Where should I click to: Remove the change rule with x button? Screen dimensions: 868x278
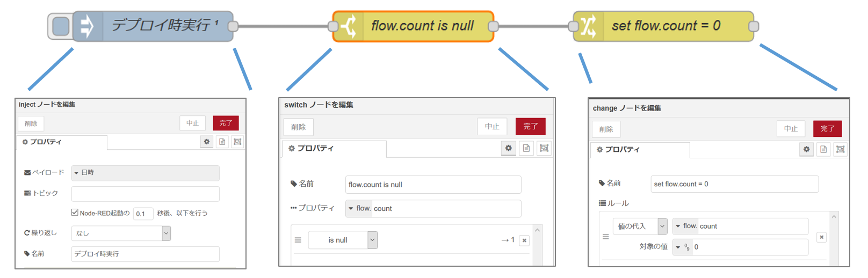821,237
